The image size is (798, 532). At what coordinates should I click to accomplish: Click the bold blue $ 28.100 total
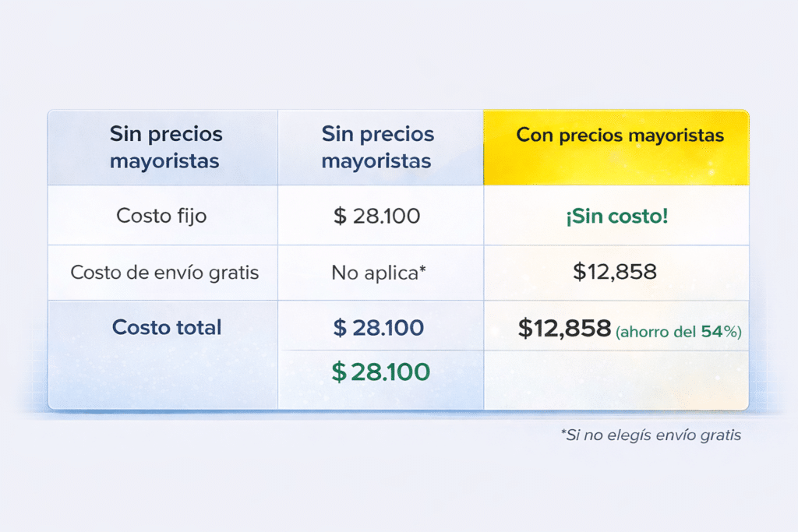point(379,327)
